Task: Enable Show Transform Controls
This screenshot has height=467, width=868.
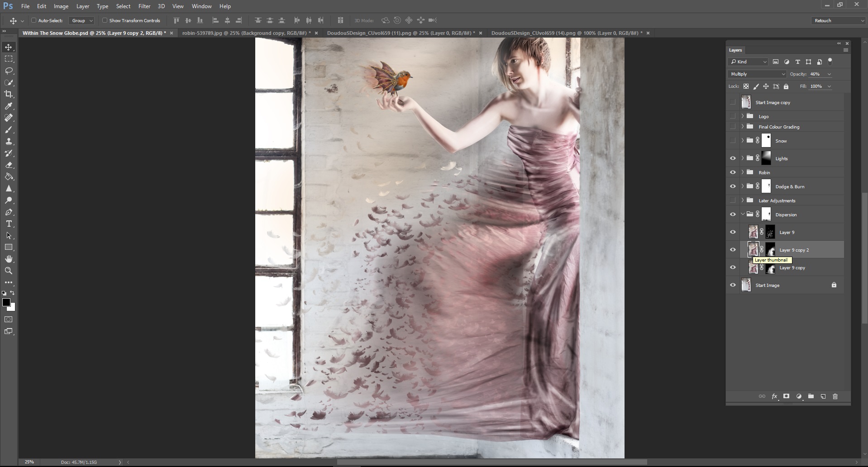Action: pos(104,20)
